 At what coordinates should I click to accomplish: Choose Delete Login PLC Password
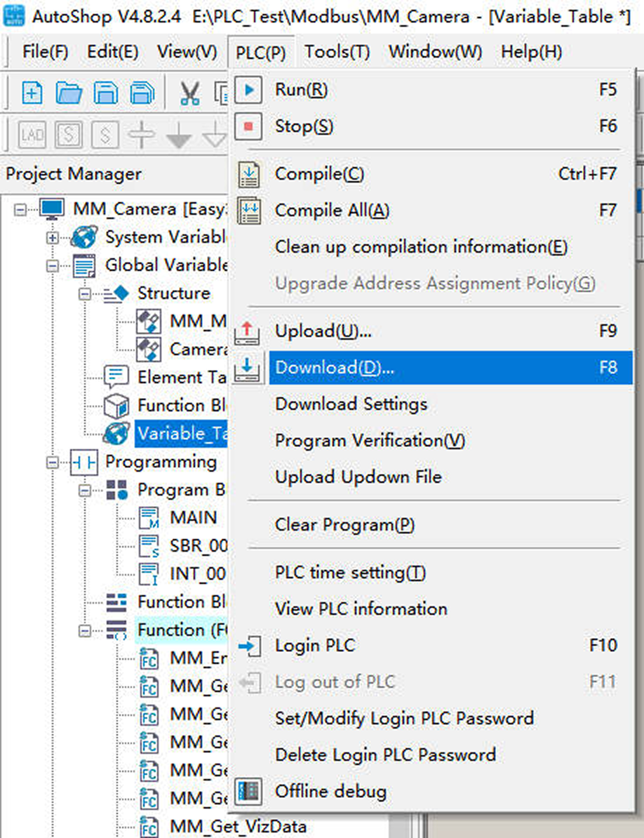pos(433,754)
